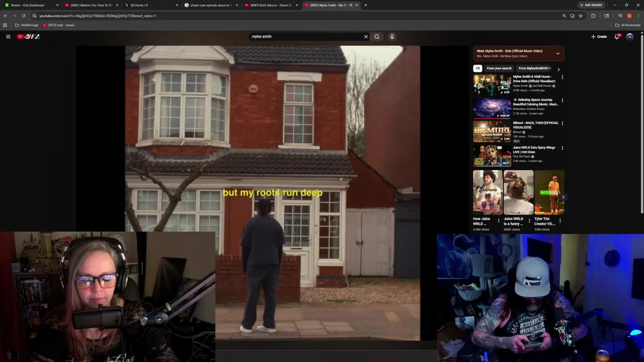This screenshot has width=644, height=362.
Task: Switch to the Alkaline Trio tab
Action: (91, 5)
